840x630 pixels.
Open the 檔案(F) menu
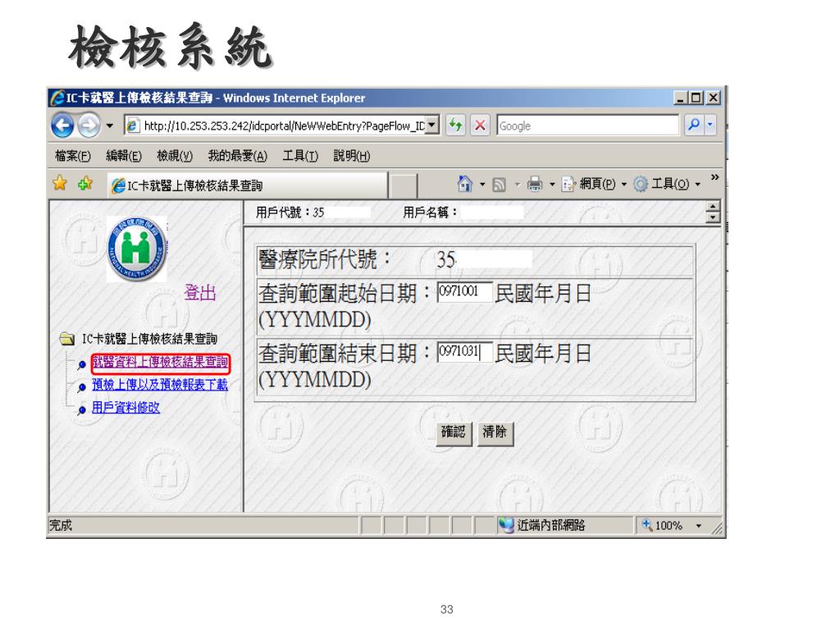click(x=73, y=156)
